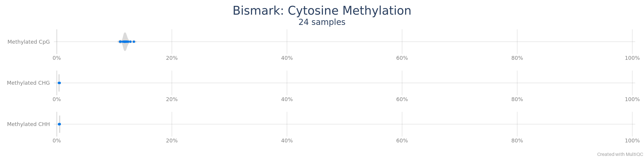Click the 0% tick label under CHH plot
Viewport: 644px width, 160px height.
click(x=57, y=141)
